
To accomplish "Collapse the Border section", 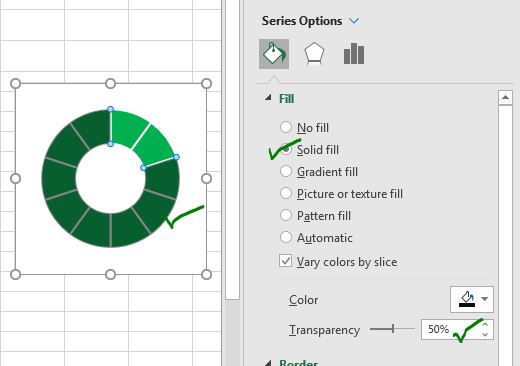I will (x=268, y=363).
